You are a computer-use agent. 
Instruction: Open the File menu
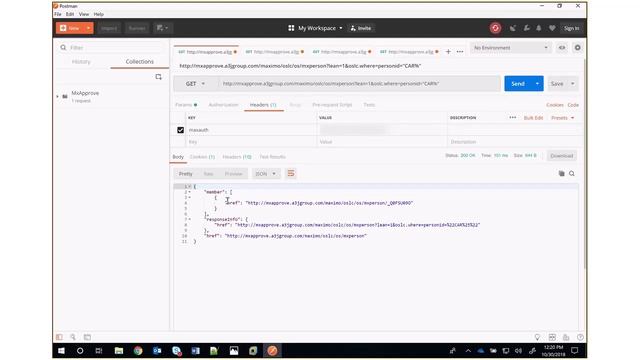[x=58, y=14]
